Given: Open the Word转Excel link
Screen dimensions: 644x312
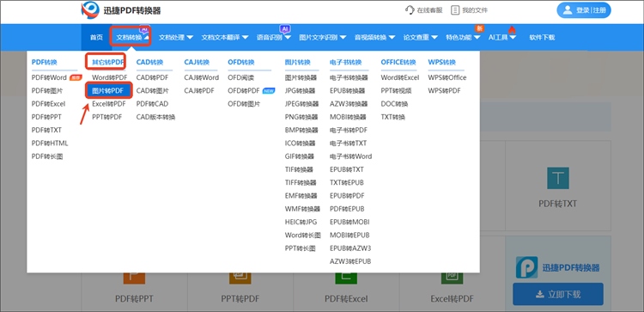Looking at the screenshot, I should click(x=400, y=77).
